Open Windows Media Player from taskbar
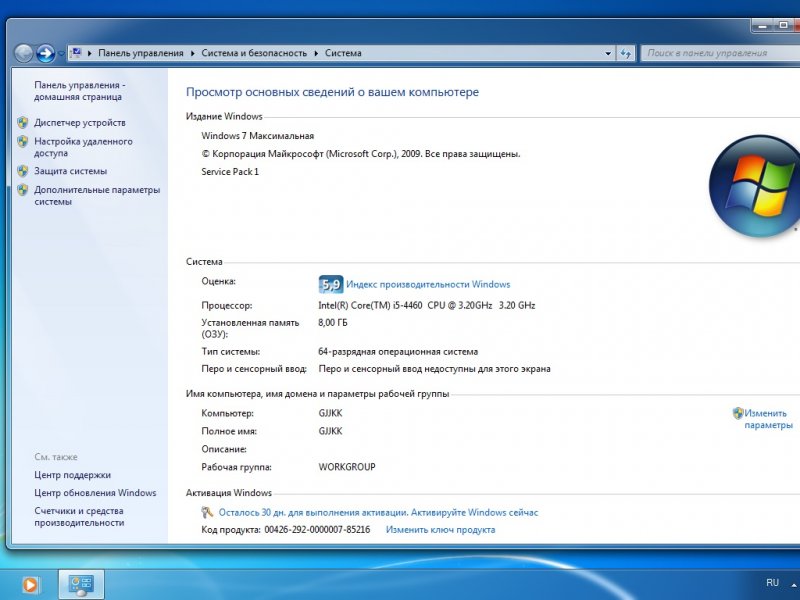Screen dimensions: 800x600 click(x=33, y=583)
